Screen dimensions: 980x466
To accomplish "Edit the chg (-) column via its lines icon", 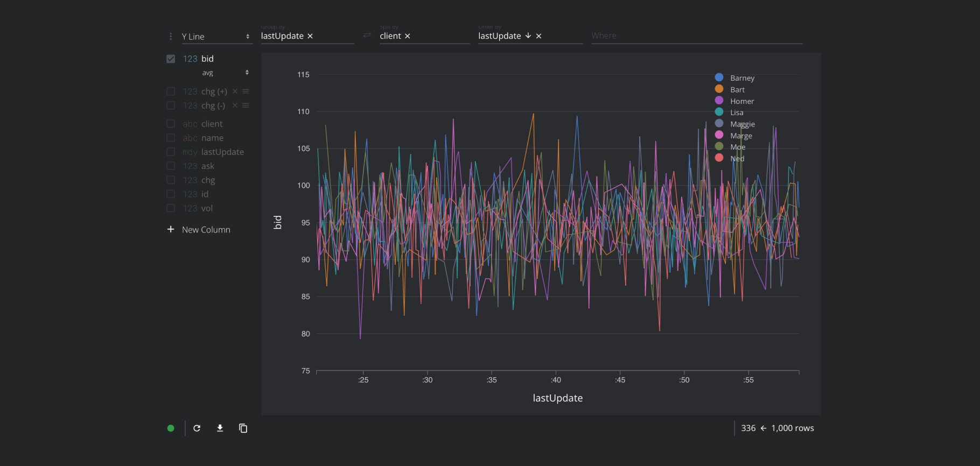I will point(246,105).
